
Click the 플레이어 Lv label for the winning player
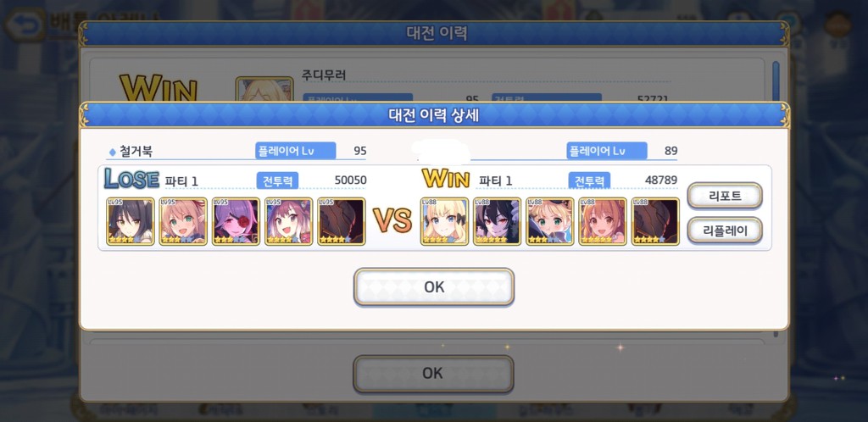pyautogui.click(x=607, y=151)
